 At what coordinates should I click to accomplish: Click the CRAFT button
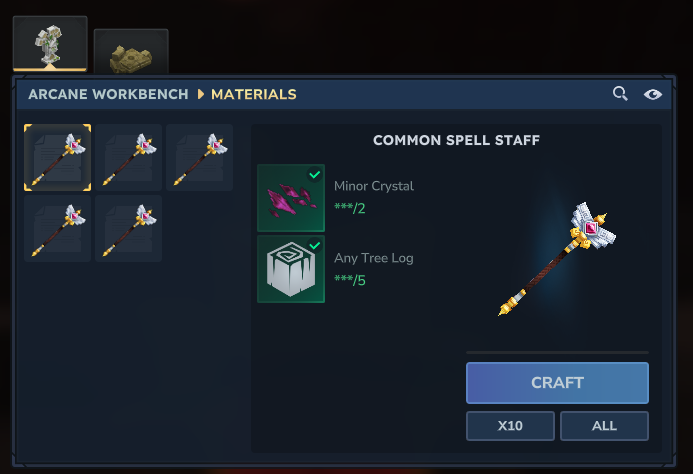pyautogui.click(x=557, y=383)
